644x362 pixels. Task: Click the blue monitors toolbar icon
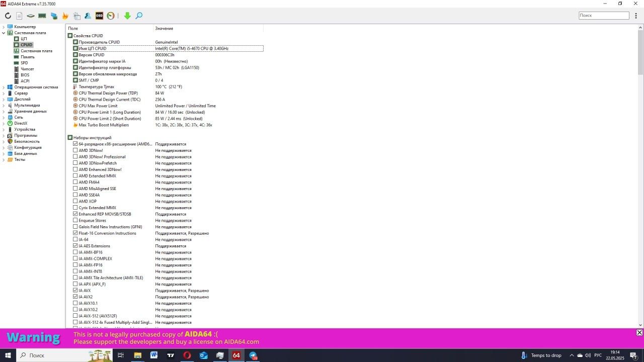54,16
